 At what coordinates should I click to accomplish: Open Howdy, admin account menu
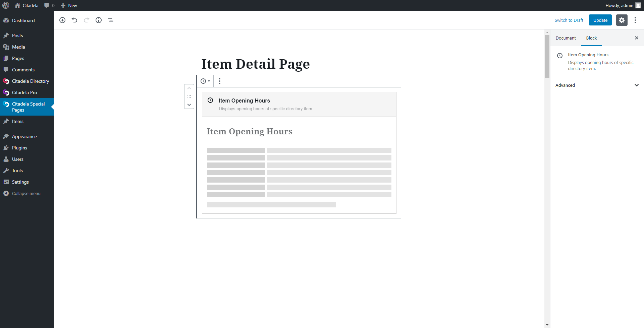pyautogui.click(x=623, y=5)
